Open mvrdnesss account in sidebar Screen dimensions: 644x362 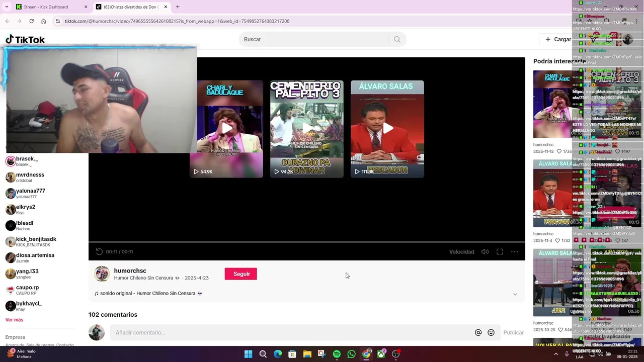point(40,177)
